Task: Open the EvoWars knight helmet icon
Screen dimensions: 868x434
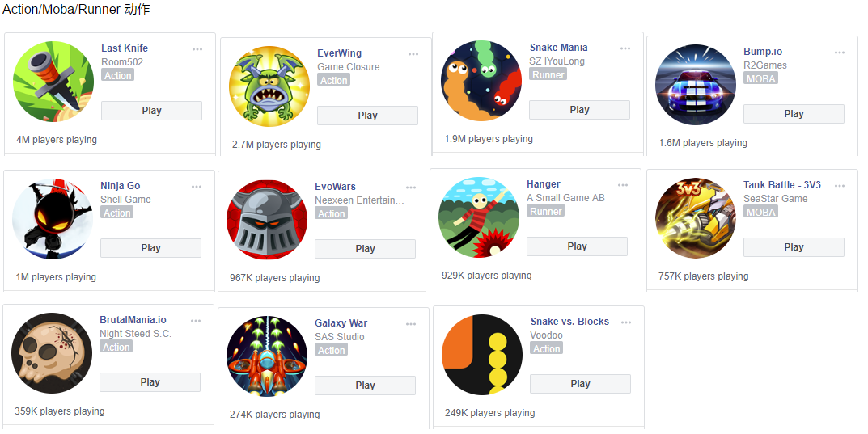Action: pos(268,220)
